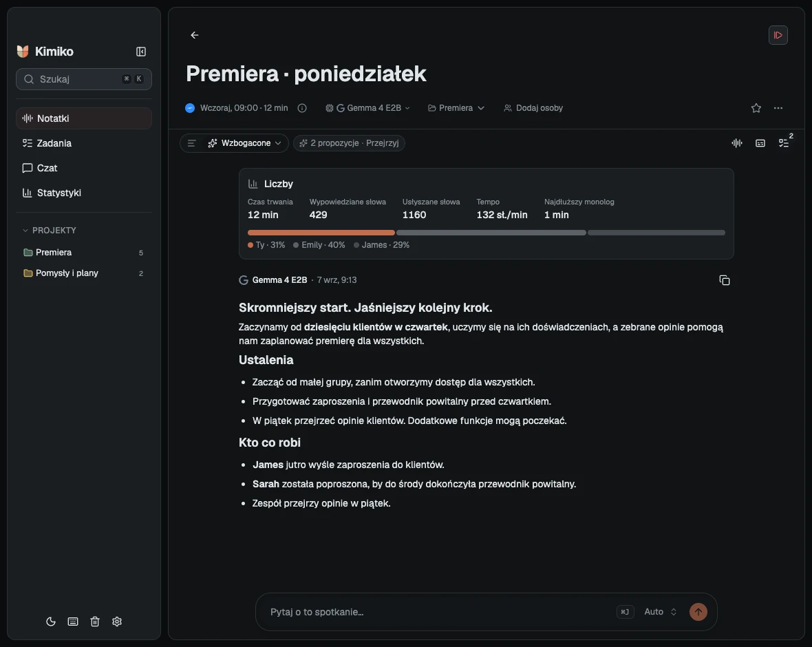Click the 1160 heard words value
The height and width of the screenshot is (647, 812).
[414, 215]
